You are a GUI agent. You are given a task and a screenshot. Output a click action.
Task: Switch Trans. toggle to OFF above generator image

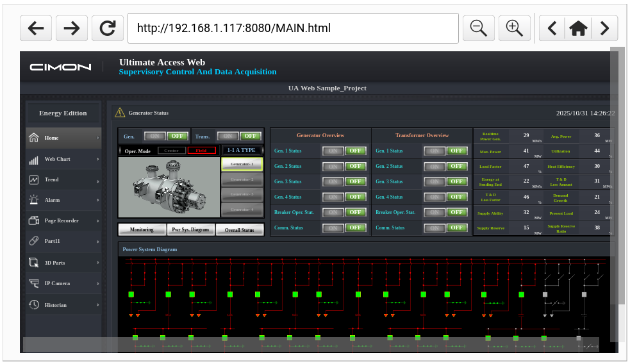pos(251,136)
